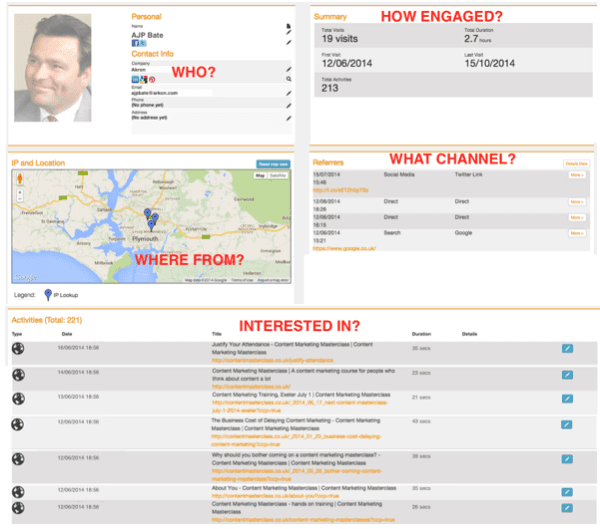The width and height of the screenshot is (600, 529).
Task: Open the www.google.co.uk referrer link
Action: pyautogui.click(x=344, y=247)
